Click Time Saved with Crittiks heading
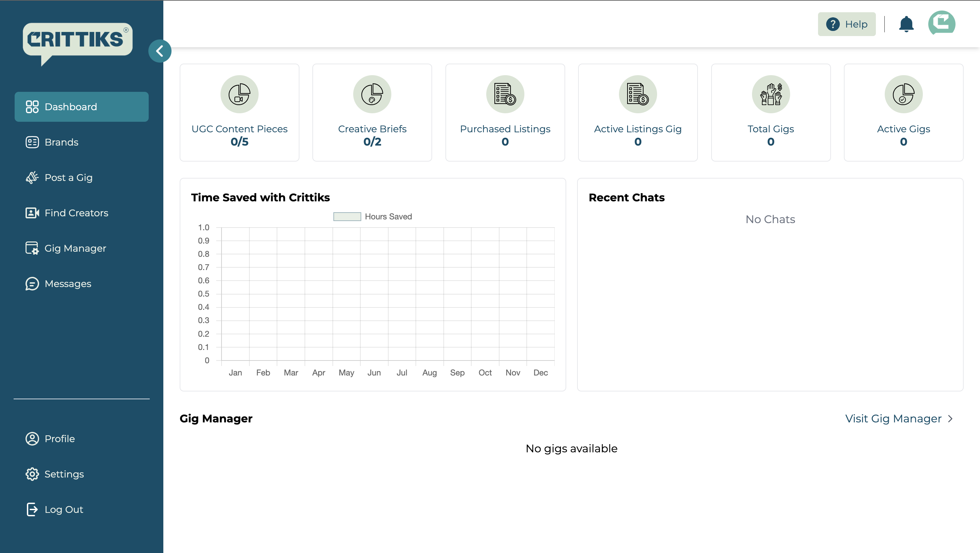This screenshot has height=553, width=980. pos(261,198)
